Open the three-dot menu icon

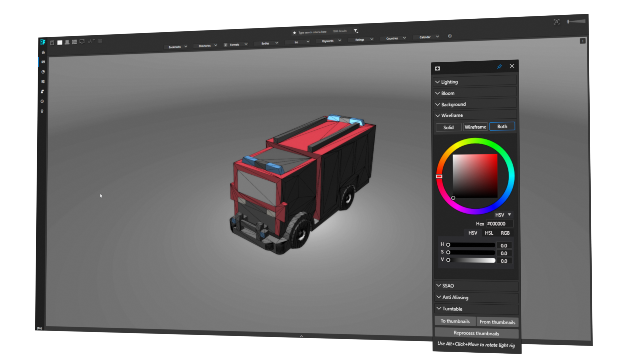583,41
